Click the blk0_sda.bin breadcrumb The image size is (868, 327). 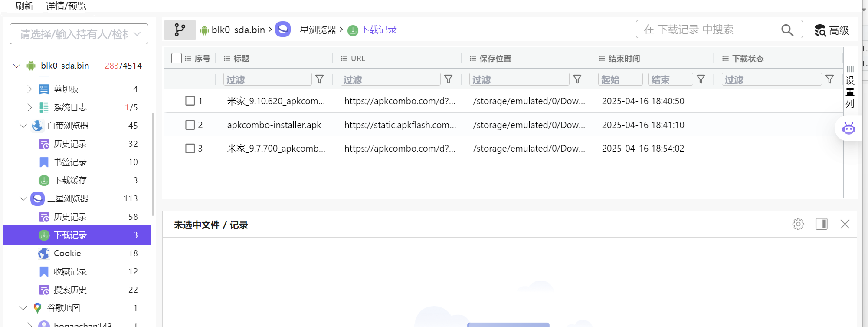[238, 30]
